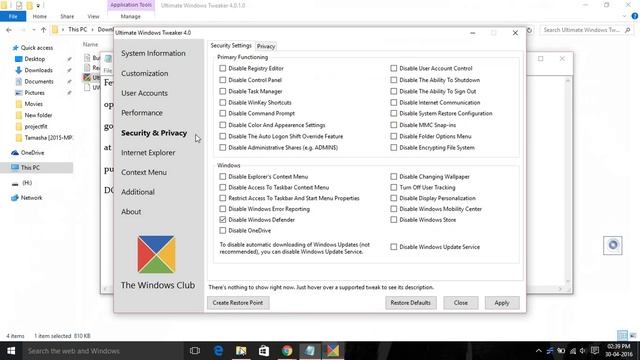Switch to Ultimate Windows Tweaker taskbar icon
Image resolution: width=640 pixels, height=360 pixels.
point(333,351)
